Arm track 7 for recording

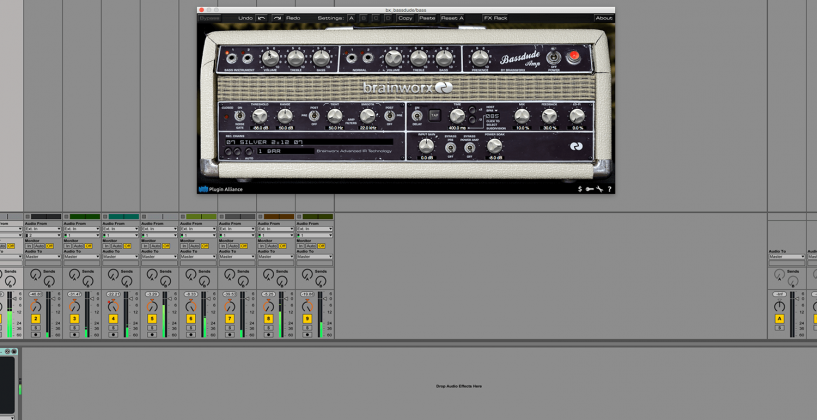pyautogui.click(x=229, y=335)
